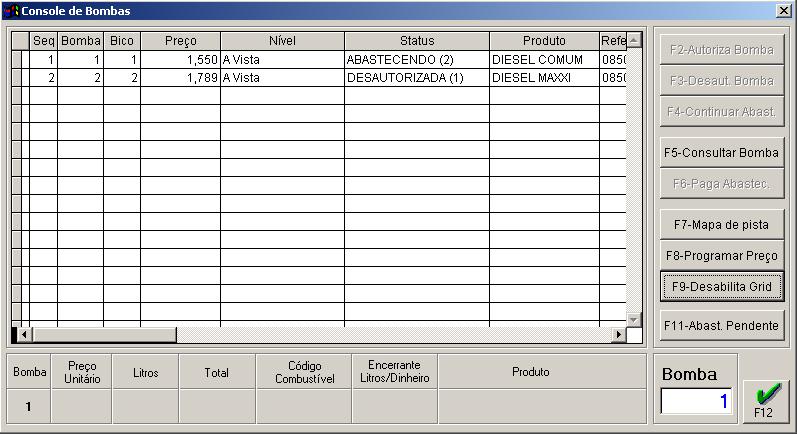Select the DESAUTORIZADA (1) status cell

(417, 78)
